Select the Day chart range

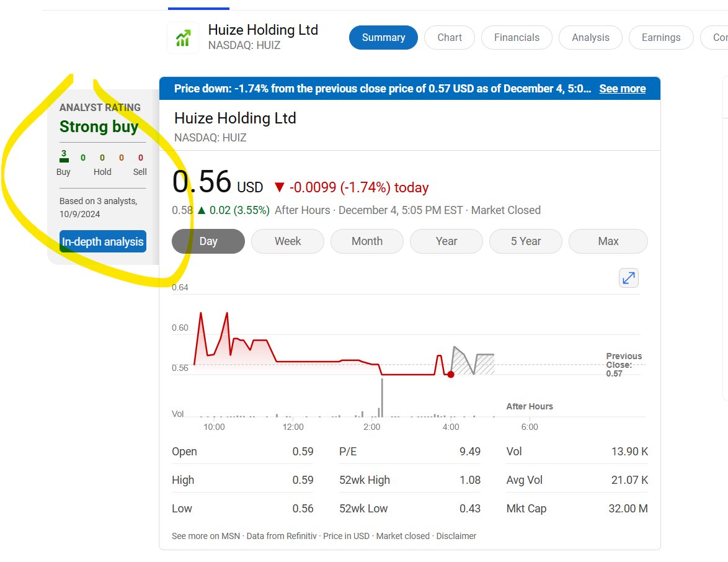[208, 241]
